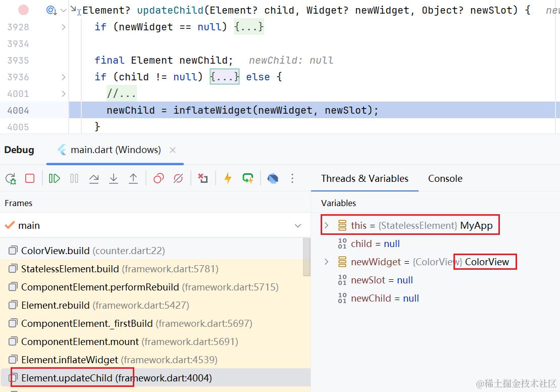Unfold the //... comment block
The width and height of the screenshot is (560, 392).
pos(121,93)
